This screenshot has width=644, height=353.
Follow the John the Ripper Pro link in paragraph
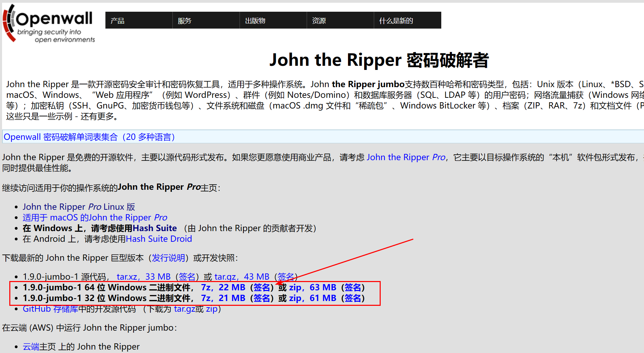coord(406,157)
